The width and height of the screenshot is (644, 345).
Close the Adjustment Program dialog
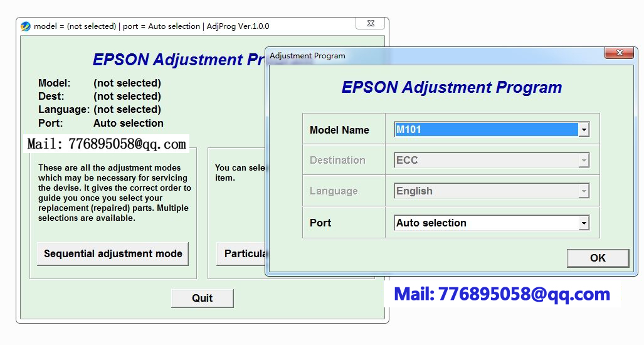coord(619,53)
